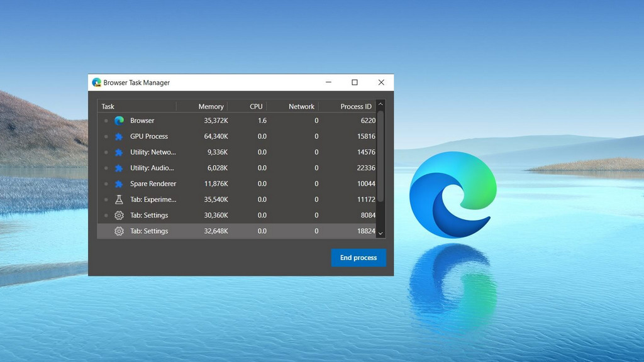644x362 pixels.
Task: Select the Utility: Audio... task name
Action: pyautogui.click(x=152, y=168)
